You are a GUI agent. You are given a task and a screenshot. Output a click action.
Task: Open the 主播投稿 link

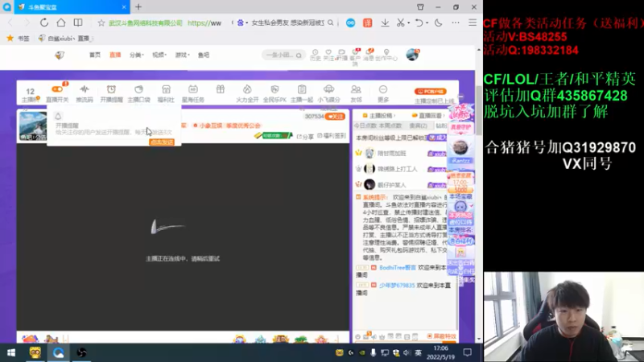[379, 116]
